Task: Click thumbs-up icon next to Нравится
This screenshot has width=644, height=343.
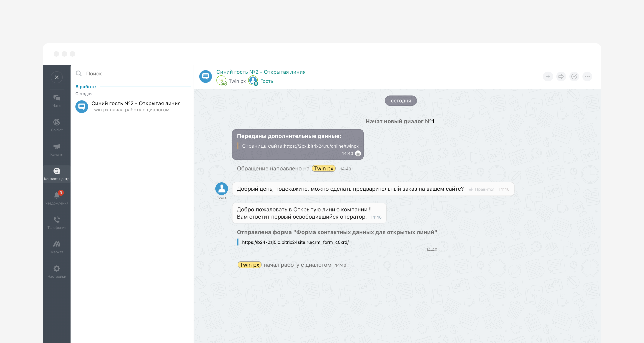Action: [x=471, y=189]
